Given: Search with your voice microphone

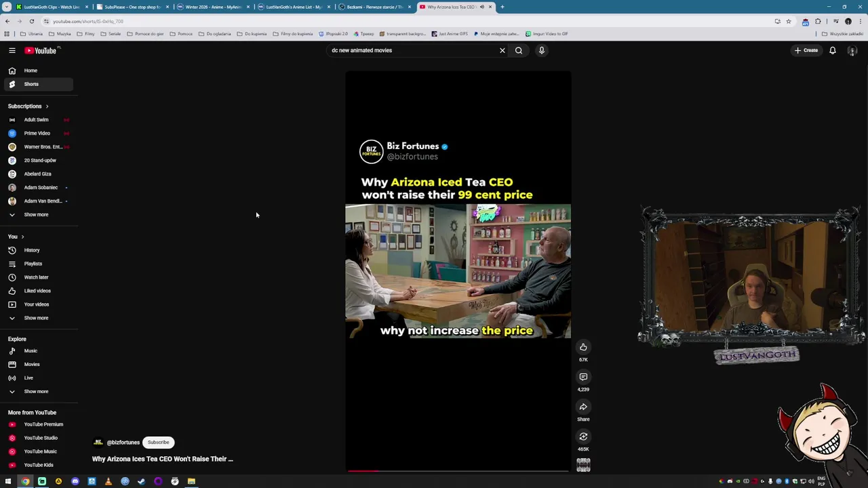Looking at the screenshot, I should 541,50.
